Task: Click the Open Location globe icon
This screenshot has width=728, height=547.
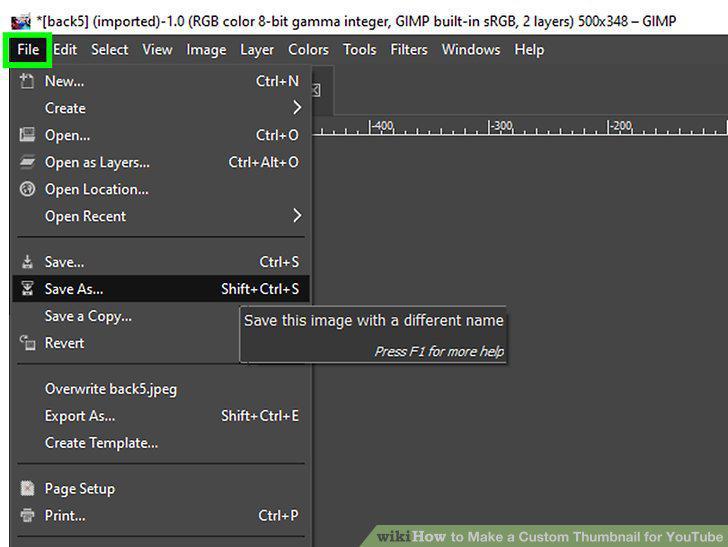Action: (27, 189)
